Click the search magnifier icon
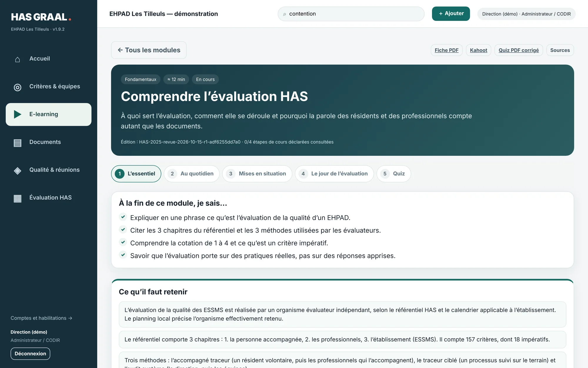This screenshot has width=588, height=368. tap(284, 14)
